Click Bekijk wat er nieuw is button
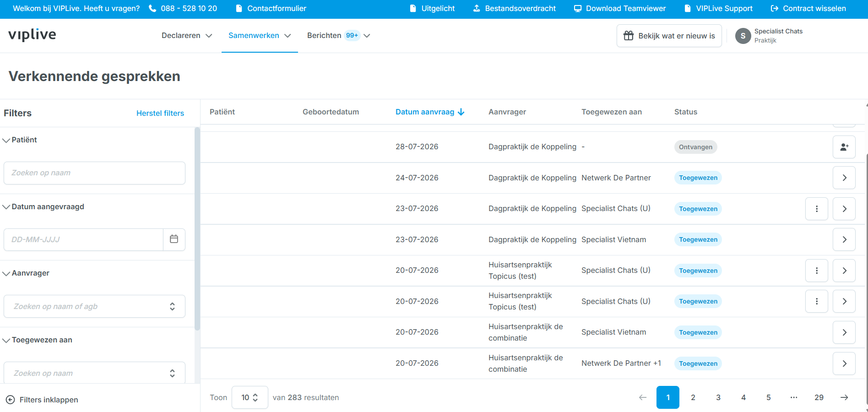 [x=669, y=36]
